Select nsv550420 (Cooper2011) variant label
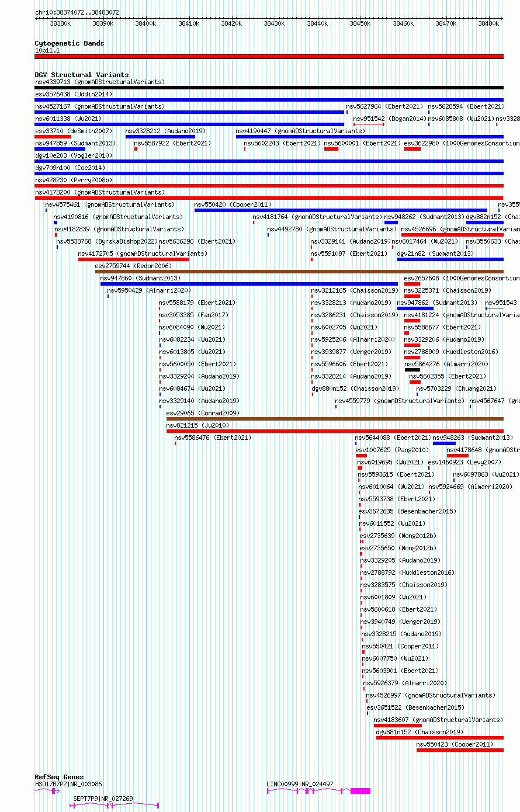 pos(233,204)
